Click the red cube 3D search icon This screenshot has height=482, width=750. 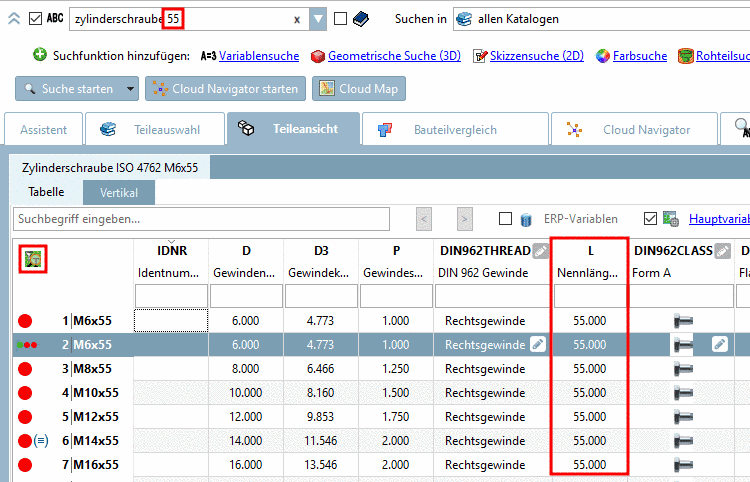[x=318, y=56]
